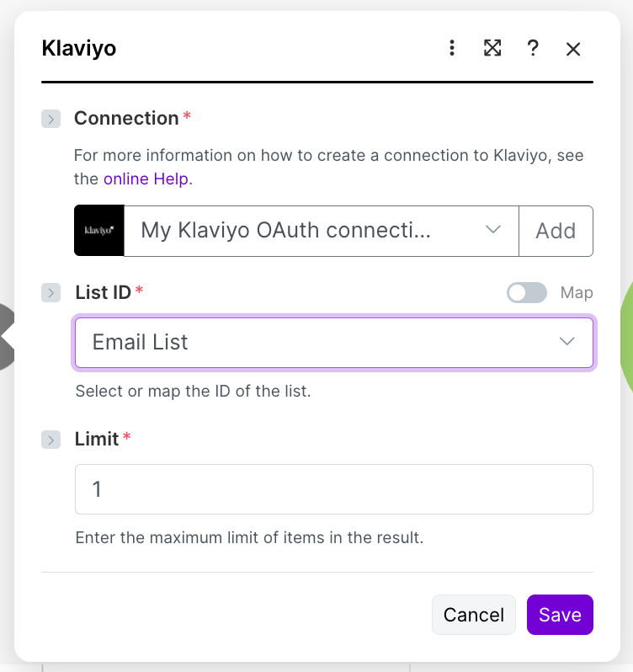Click the Limit input field
The height and width of the screenshot is (672, 633).
(334, 489)
